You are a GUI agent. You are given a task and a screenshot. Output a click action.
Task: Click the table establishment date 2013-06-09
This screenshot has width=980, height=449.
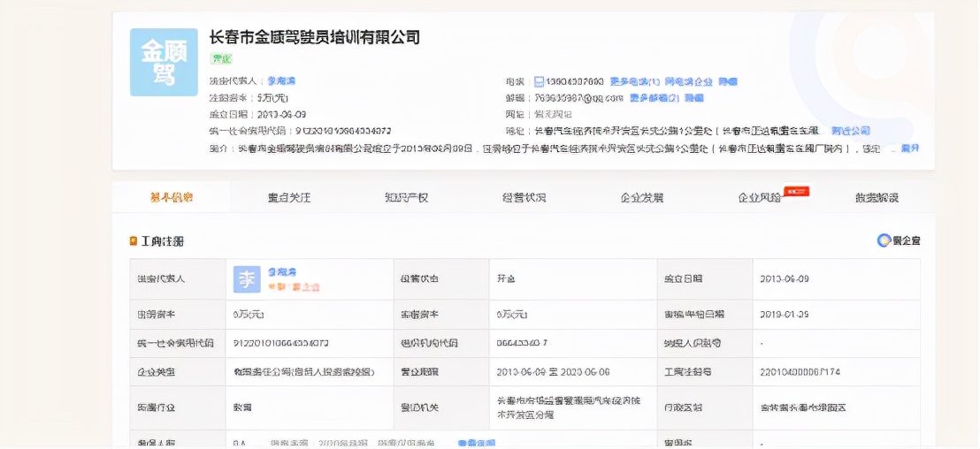785,279
